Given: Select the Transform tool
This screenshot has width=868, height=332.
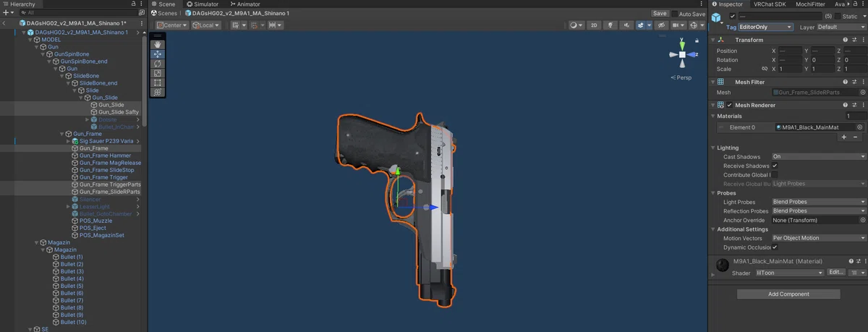Looking at the screenshot, I should pos(158,92).
